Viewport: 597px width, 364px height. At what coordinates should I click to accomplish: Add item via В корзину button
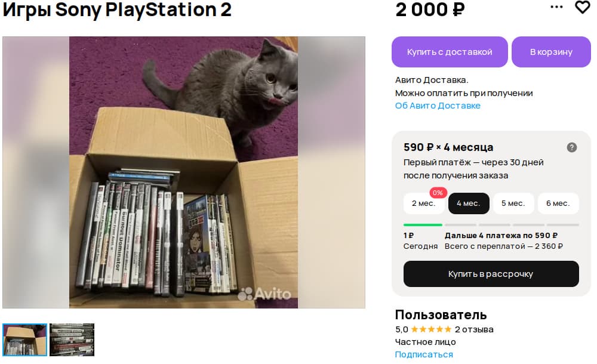click(x=550, y=52)
